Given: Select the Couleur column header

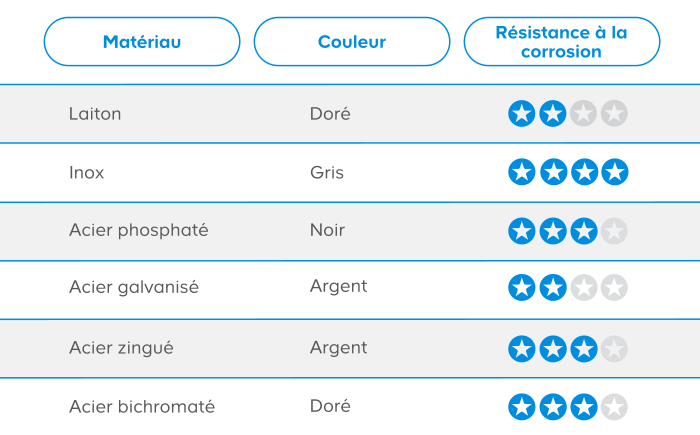Looking at the screenshot, I should coord(352,42).
